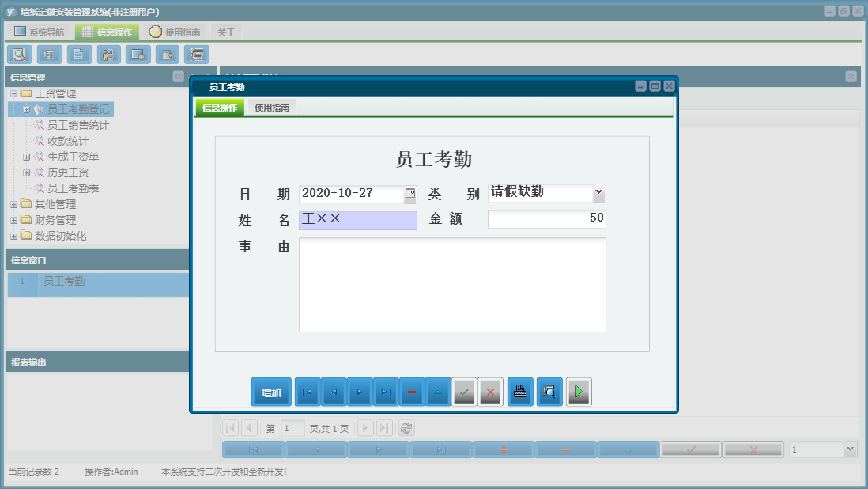Viewport: 868px width, 489px height.
Task: Click the 报表输出 panel header
Action: [97, 362]
